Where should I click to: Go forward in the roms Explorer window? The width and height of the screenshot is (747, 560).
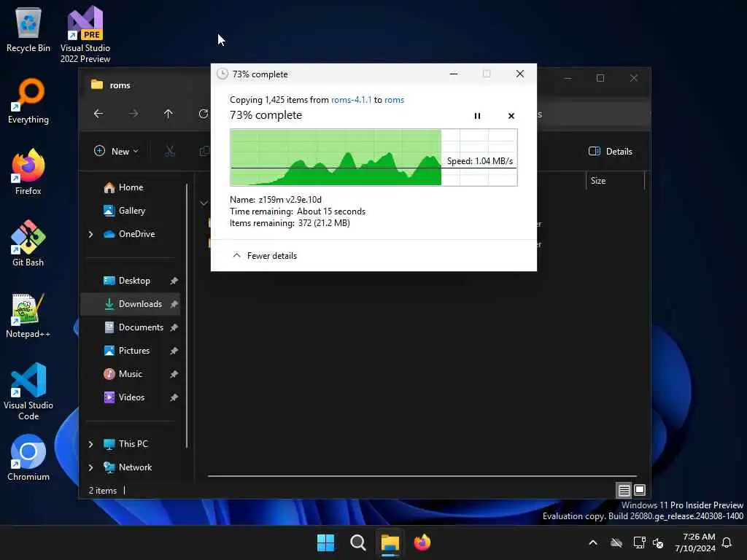133,113
